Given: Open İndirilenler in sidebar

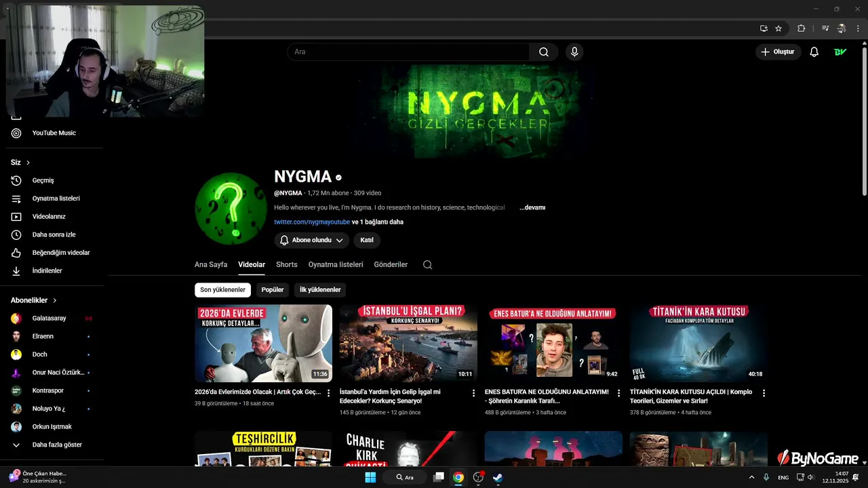Looking at the screenshot, I should pos(52,270).
